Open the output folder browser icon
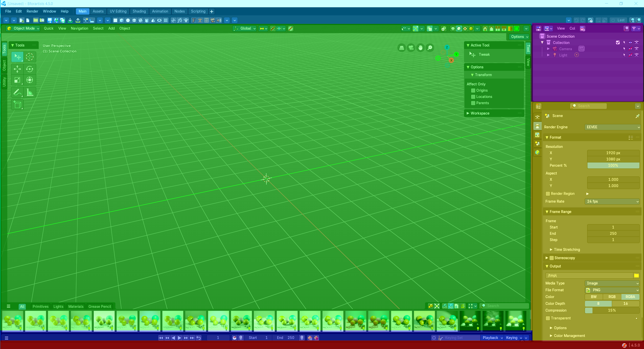This screenshot has height=349, width=644. 636,276
